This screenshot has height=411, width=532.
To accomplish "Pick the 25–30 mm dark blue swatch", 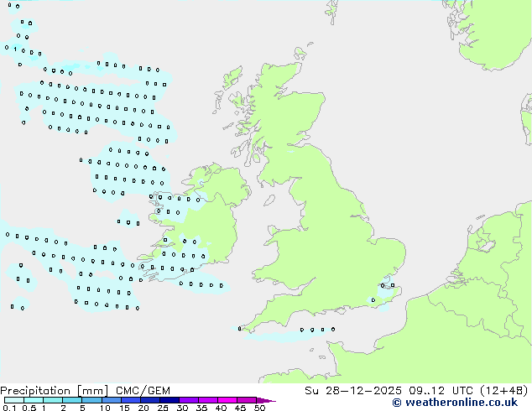I will click(x=169, y=400).
